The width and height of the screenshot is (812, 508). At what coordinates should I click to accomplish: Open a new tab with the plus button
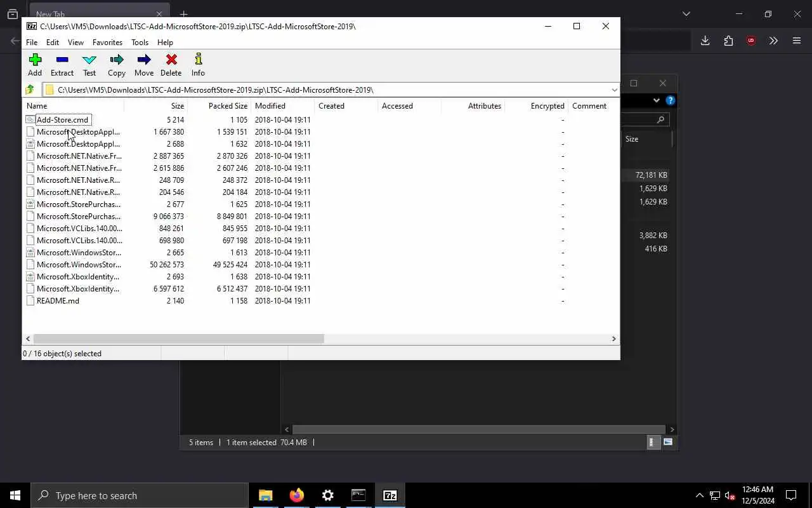(183, 14)
